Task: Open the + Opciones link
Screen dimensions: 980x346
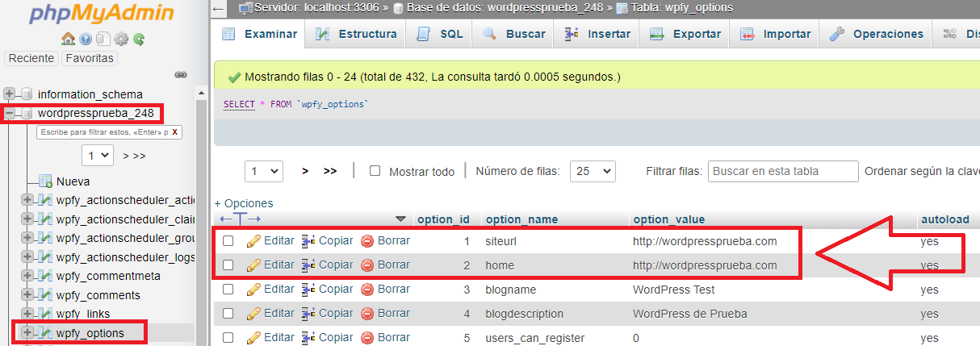Action: [x=244, y=203]
